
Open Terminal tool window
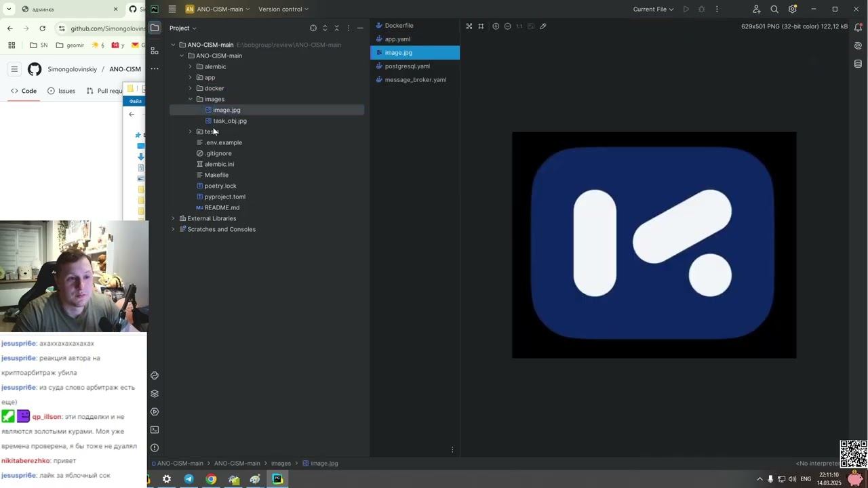tap(155, 430)
